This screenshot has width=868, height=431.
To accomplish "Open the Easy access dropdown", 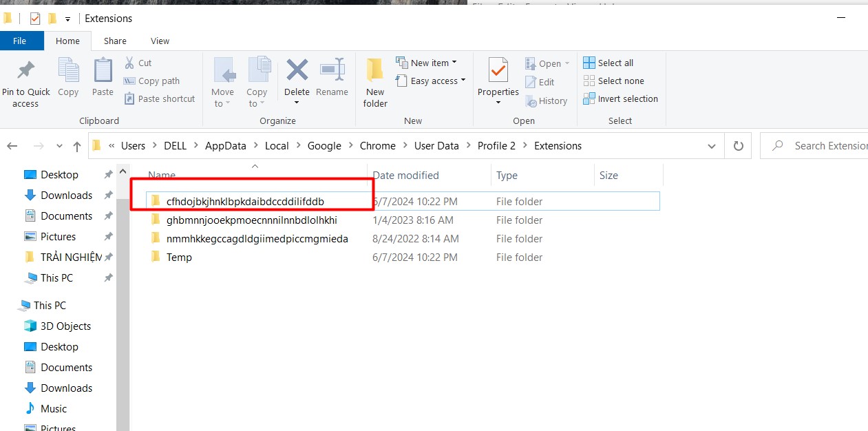I will 463,81.
